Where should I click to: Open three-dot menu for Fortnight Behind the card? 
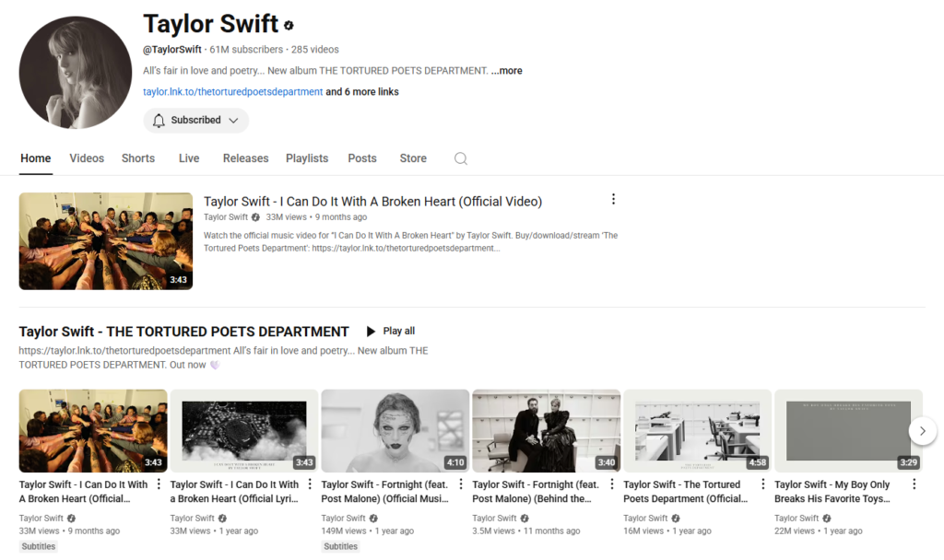612,484
